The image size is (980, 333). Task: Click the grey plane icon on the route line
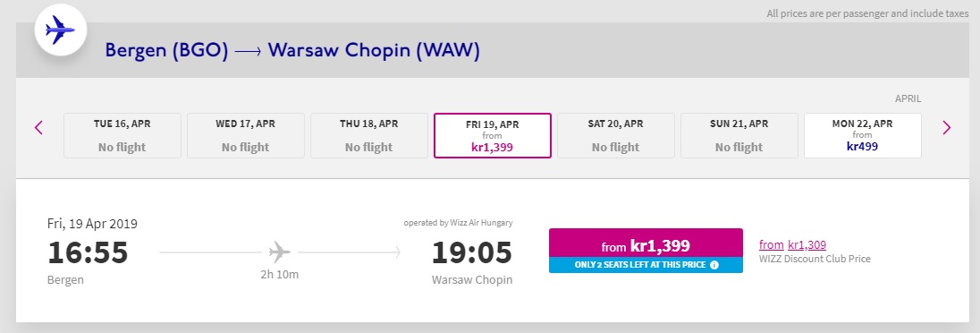280,252
